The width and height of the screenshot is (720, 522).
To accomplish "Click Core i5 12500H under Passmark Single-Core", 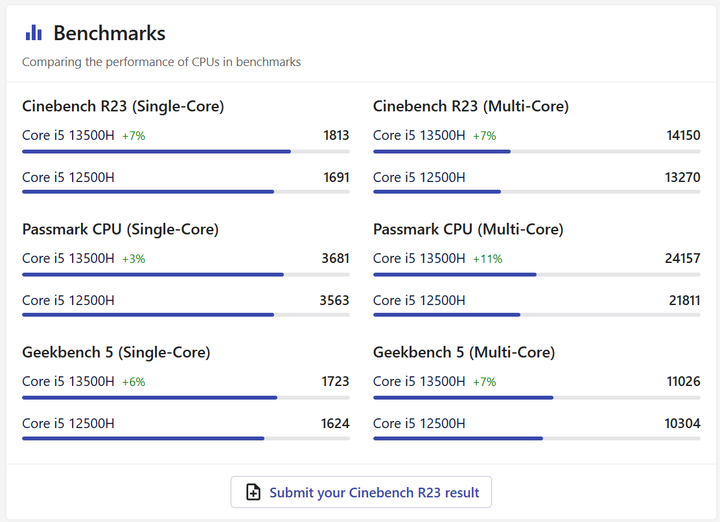I will 68,300.
